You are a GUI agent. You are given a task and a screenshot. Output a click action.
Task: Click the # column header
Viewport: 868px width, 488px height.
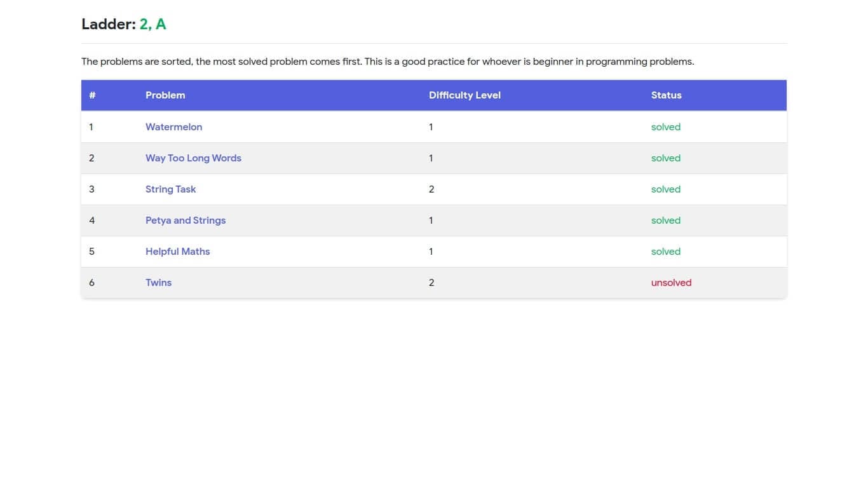[92, 95]
